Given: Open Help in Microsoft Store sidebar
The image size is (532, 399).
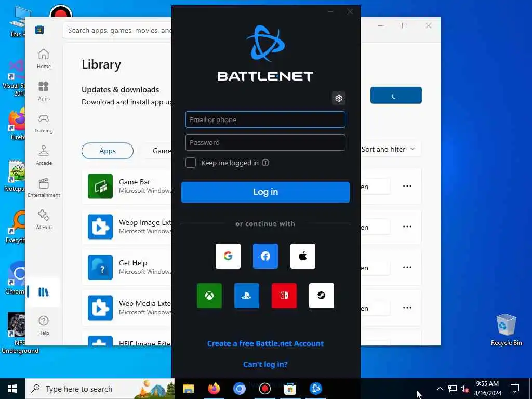Looking at the screenshot, I should [44, 325].
